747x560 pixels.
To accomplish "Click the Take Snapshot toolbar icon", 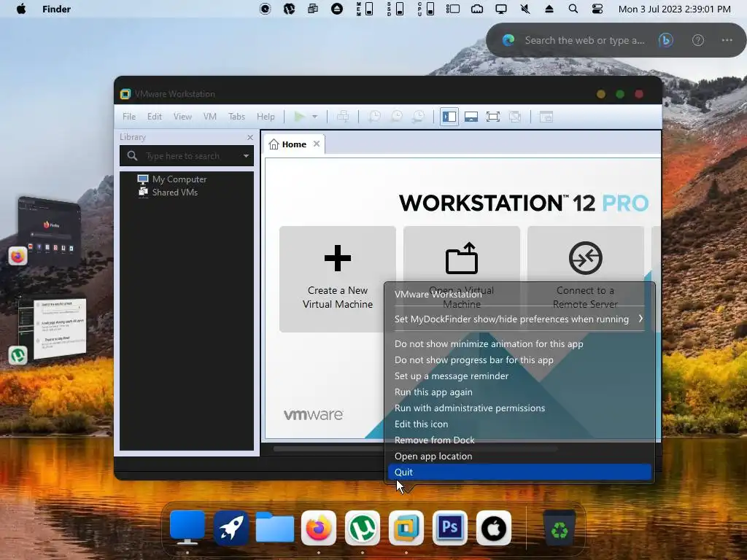I will (375, 117).
